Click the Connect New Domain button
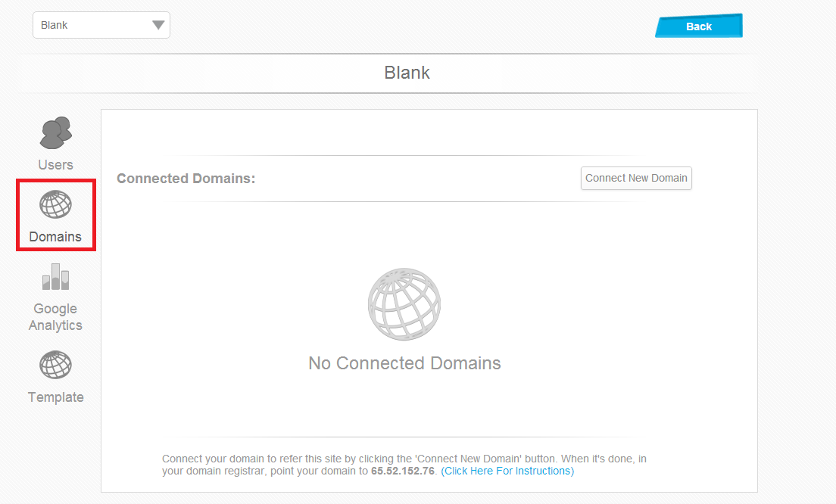 click(x=636, y=178)
